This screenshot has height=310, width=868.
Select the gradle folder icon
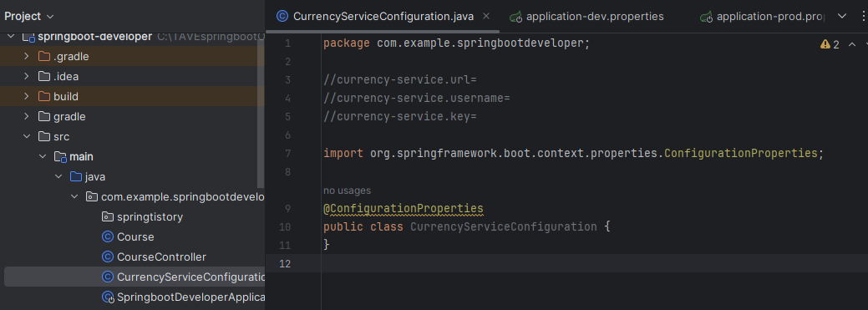43,116
